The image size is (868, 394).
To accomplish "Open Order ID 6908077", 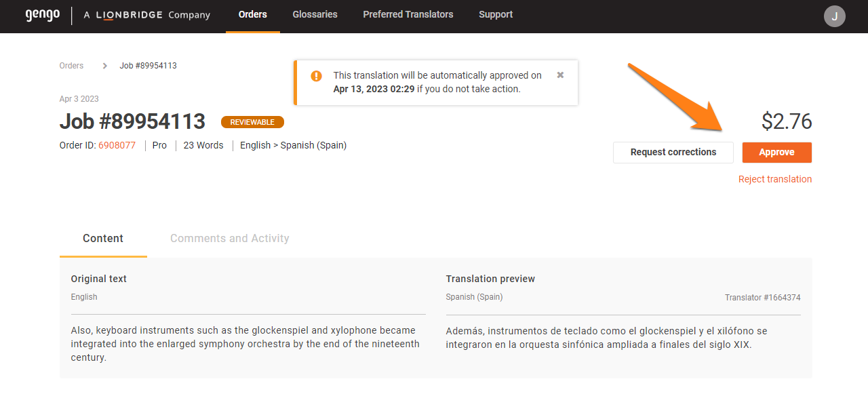I will coord(117,145).
